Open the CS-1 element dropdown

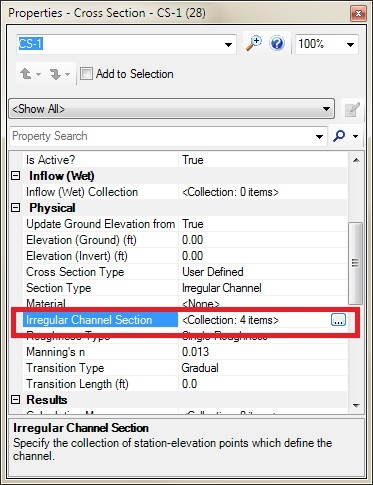point(228,44)
